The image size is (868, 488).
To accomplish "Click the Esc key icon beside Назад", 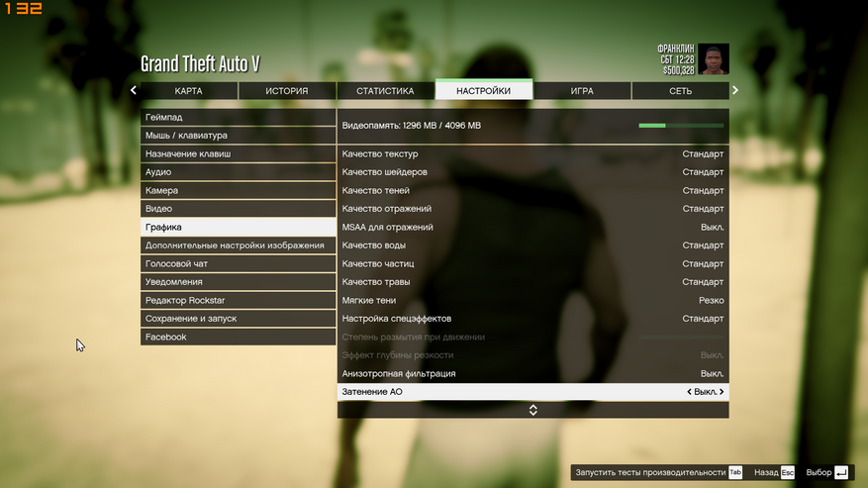I will (788, 472).
